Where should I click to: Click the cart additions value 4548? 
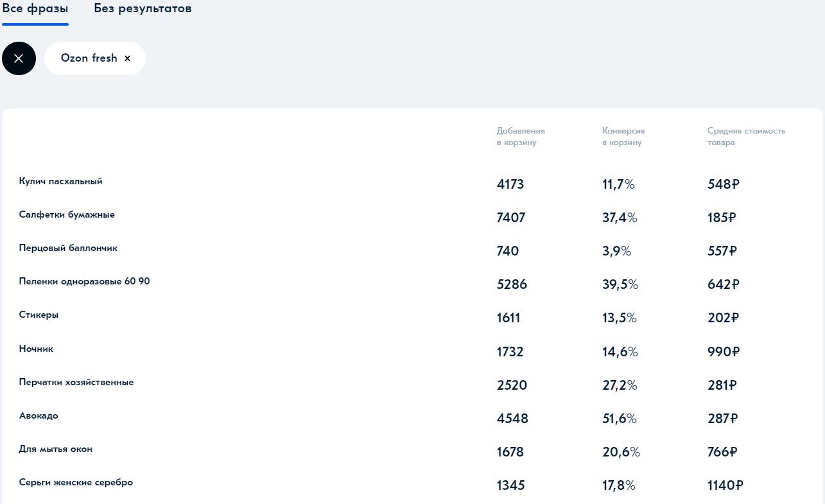pyautogui.click(x=512, y=419)
